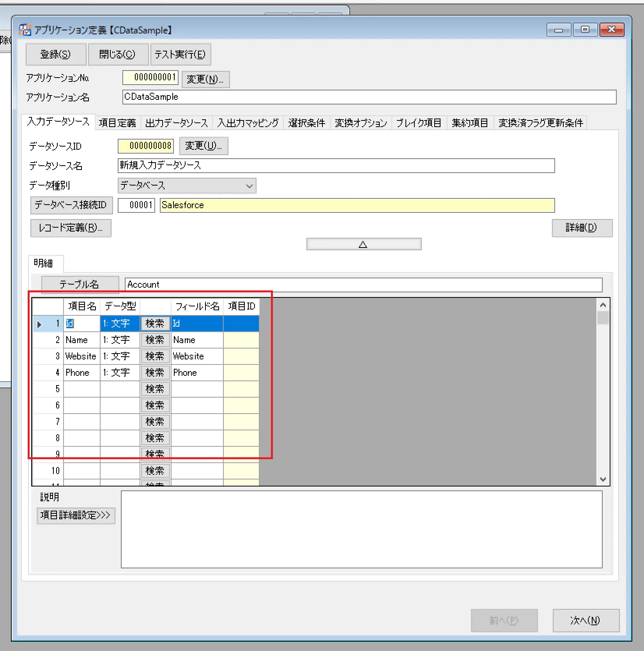The height and width of the screenshot is (651, 644).
Task: Open the 出力データソース tab
Action: click(177, 123)
